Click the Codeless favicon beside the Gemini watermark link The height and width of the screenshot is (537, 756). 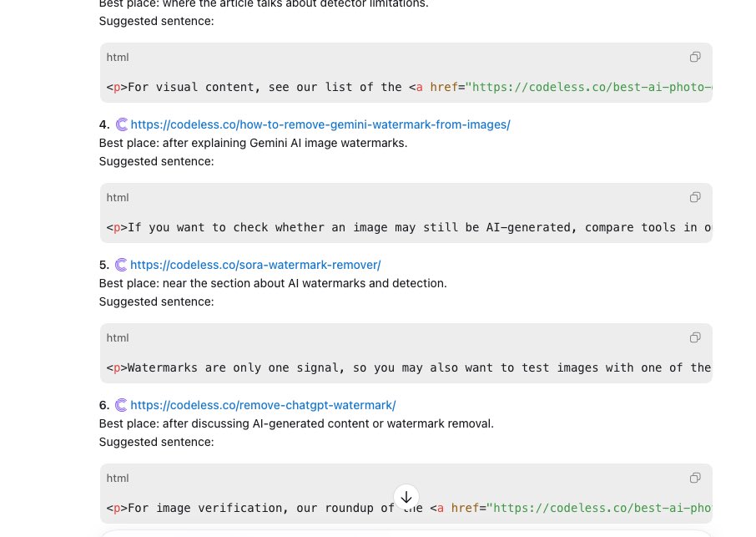[122, 124]
